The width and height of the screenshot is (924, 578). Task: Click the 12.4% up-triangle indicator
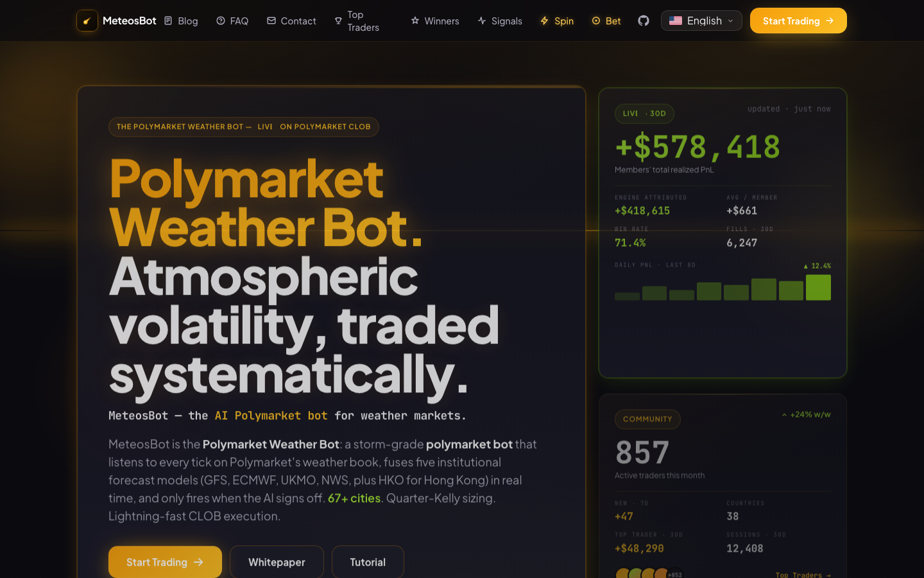click(817, 266)
